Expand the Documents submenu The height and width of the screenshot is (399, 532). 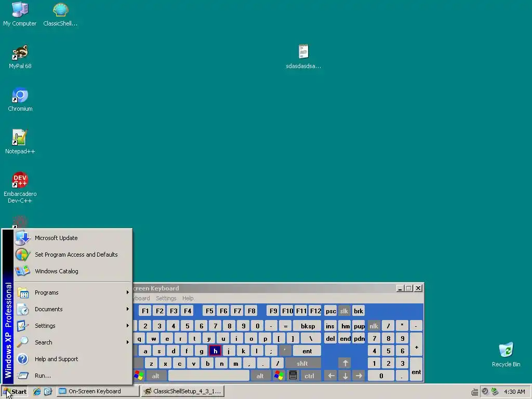[x=73, y=309]
